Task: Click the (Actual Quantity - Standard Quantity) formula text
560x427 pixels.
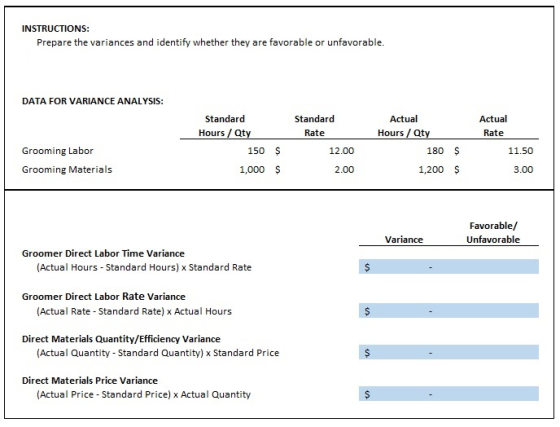Action: [x=158, y=353]
